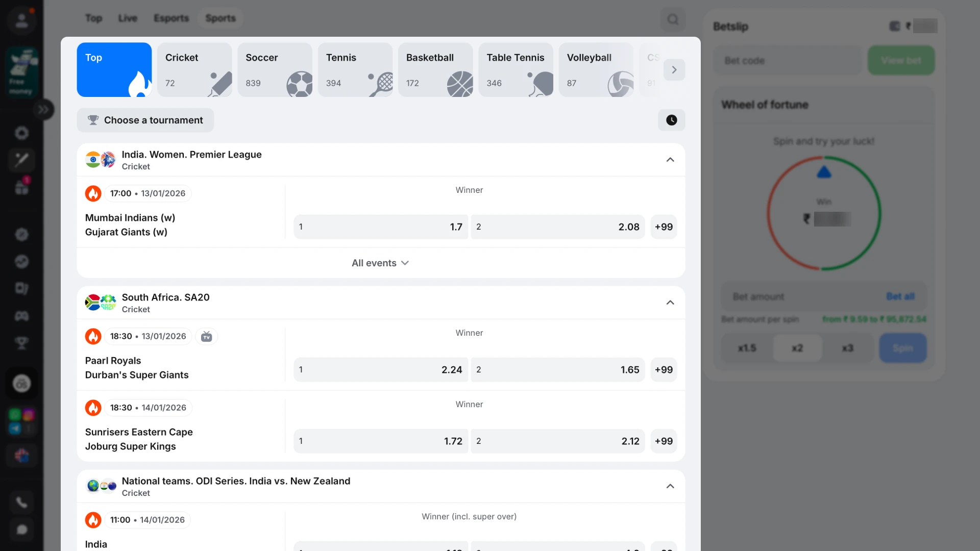Click +99 more markets for Sunrisers match
This screenshot has width=980, height=551.
(664, 441)
